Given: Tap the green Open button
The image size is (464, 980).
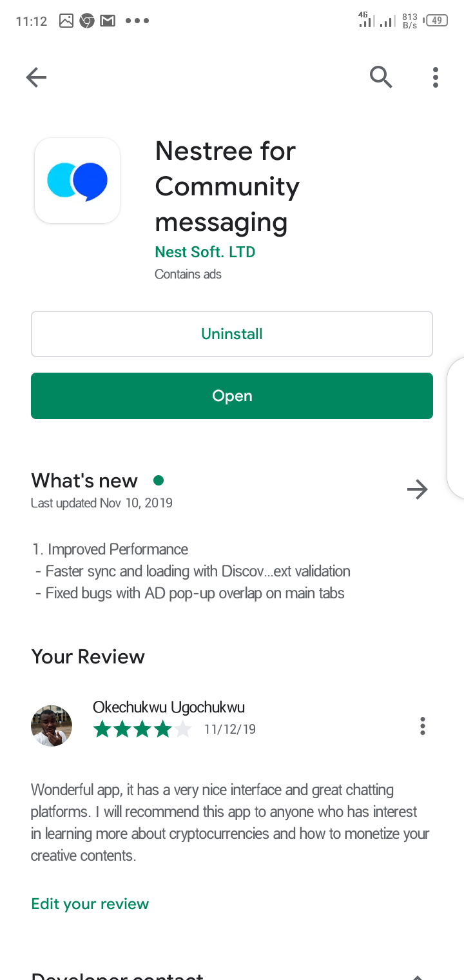Looking at the screenshot, I should pos(232,396).
